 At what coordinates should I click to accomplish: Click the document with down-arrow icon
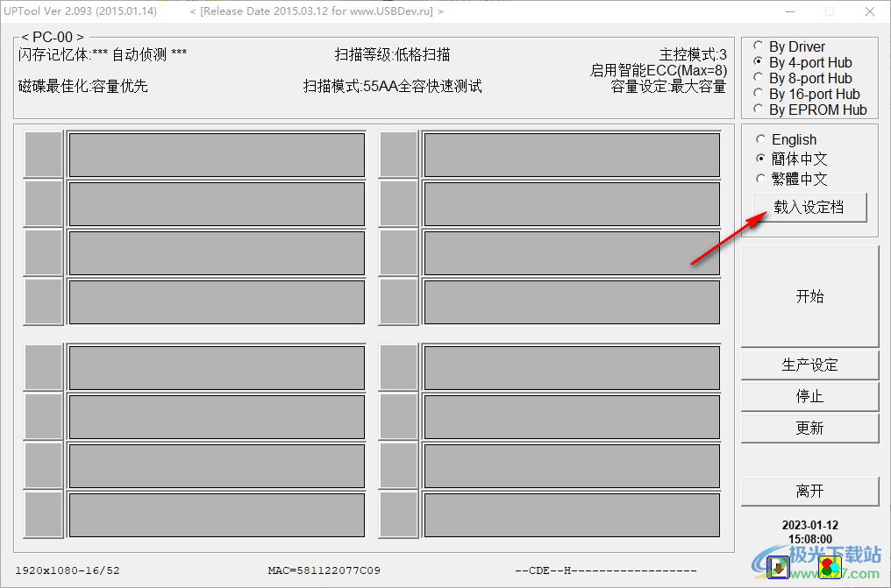coord(779,566)
